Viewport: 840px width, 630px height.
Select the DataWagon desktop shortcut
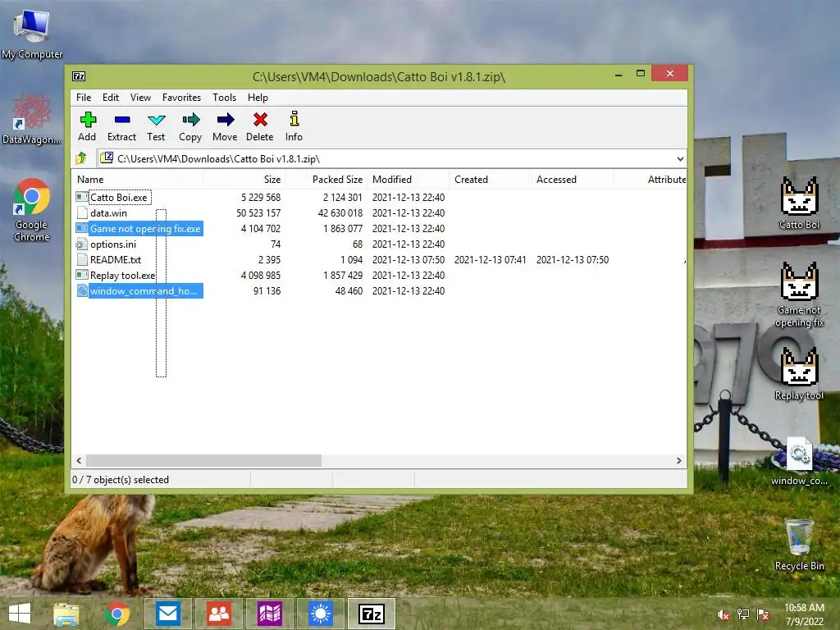(x=32, y=119)
